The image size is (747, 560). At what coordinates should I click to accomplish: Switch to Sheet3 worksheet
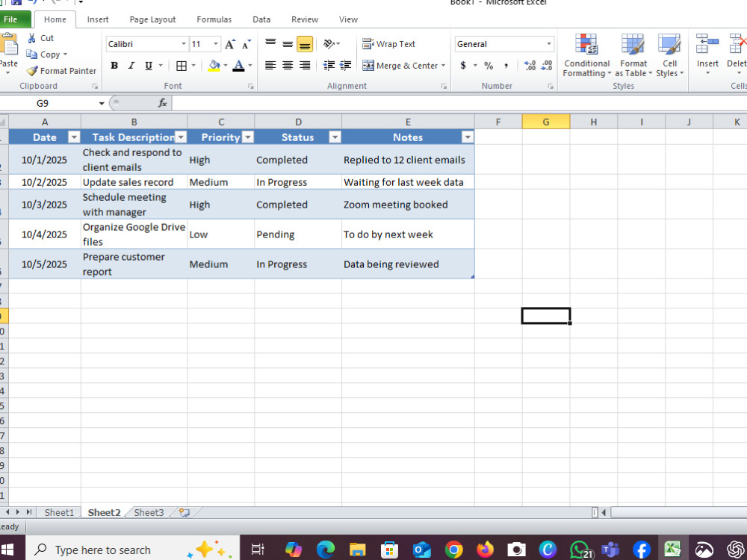[149, 512]
